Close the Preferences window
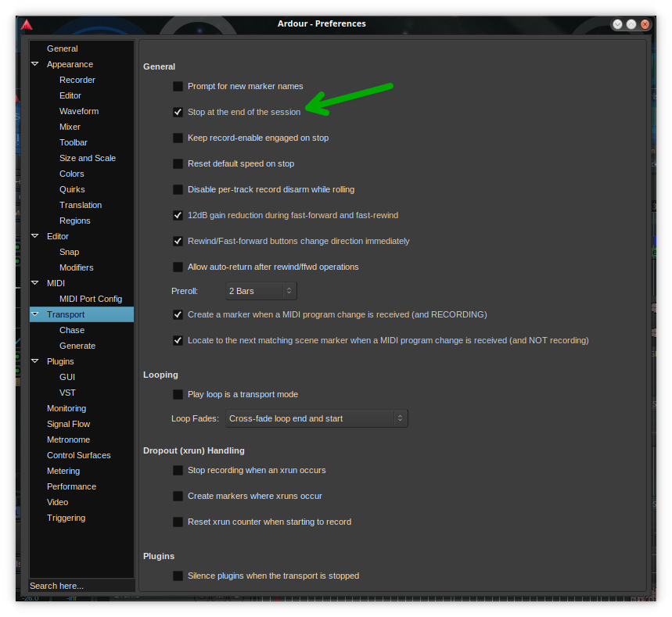Image resolution: width=672 pixels, height=617 pixels. 645,24
